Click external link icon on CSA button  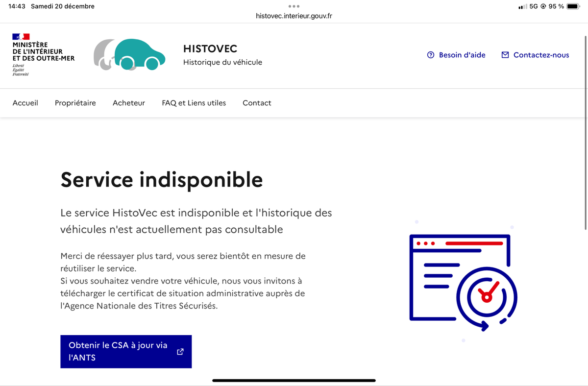(180, 351)
